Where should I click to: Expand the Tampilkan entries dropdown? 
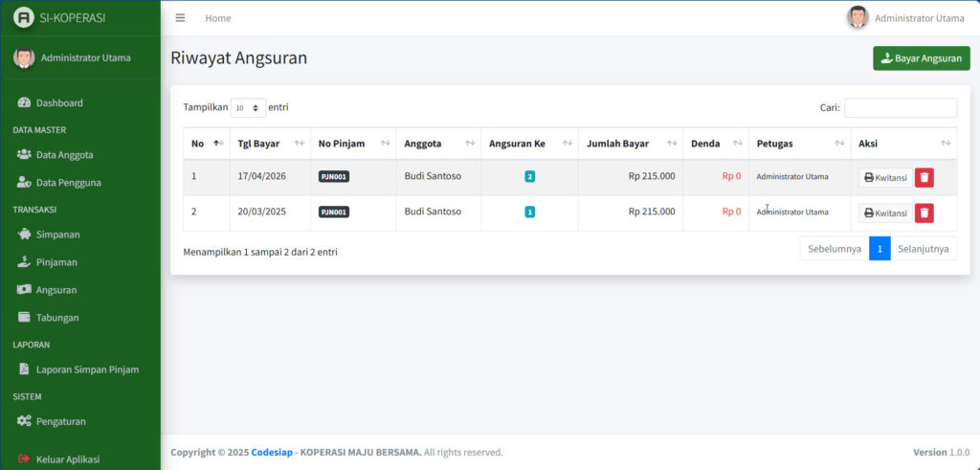click(x=248, y=108)
